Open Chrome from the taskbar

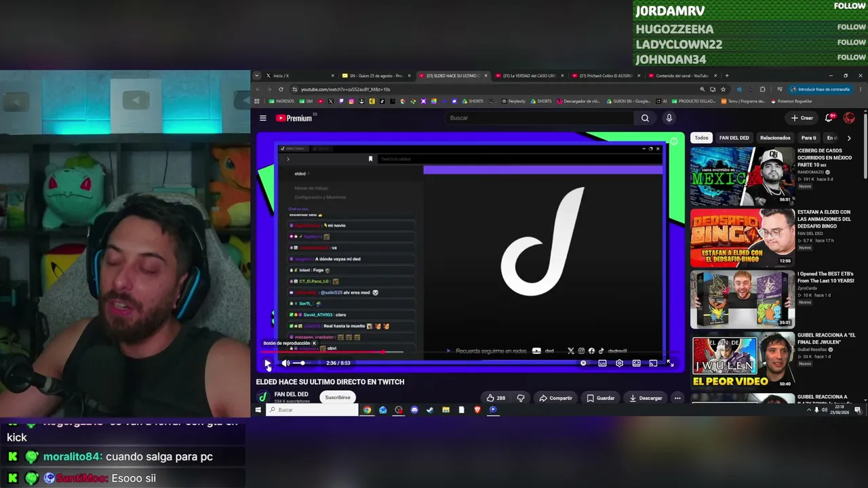tap(367, 410)
